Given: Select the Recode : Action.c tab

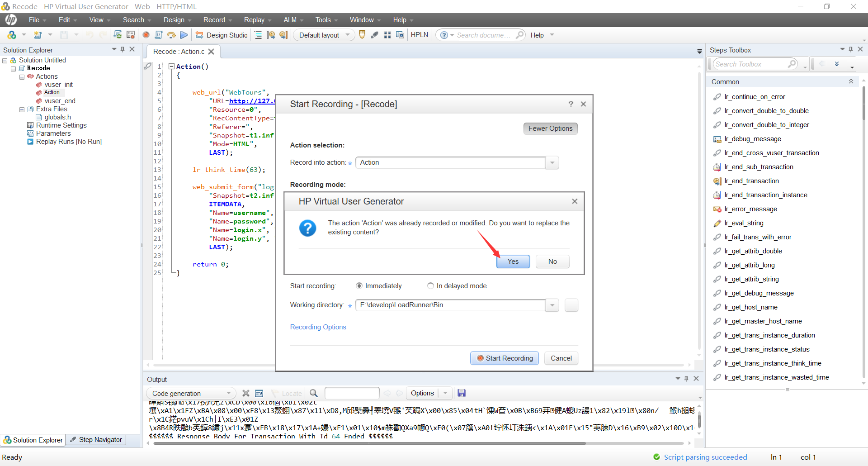Looking at the screenshot, I should click(x=179, y=52).
